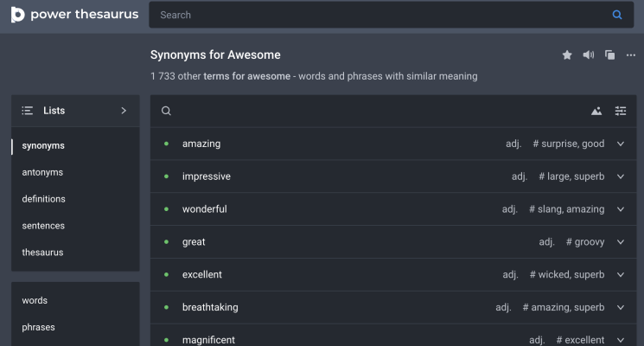This screenshot has width=644, height=346.
Task: Click the search icon in the filter bar
Action: [x=166, y=111]
